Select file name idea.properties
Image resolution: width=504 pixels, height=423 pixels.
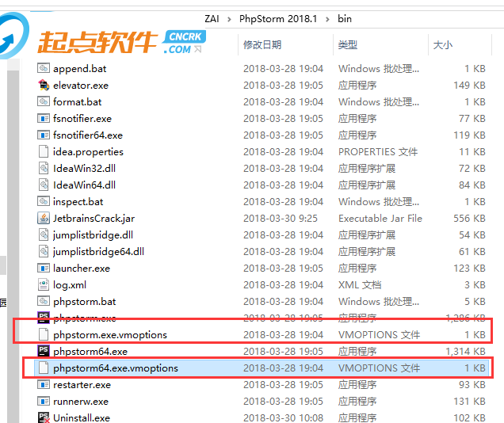[x=88, y=152]
